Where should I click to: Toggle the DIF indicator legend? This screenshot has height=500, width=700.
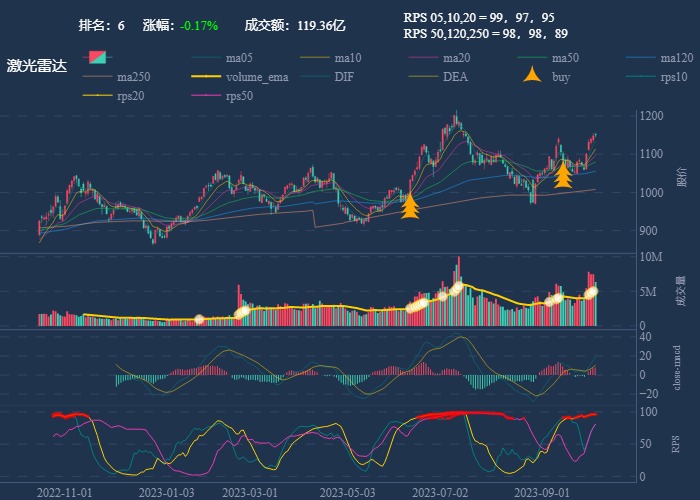click(315, 77)
